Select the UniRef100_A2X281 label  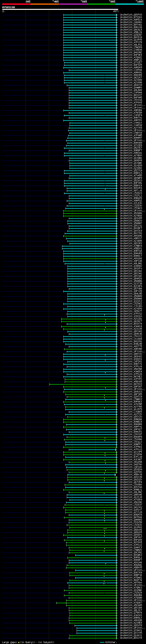(x=131, y=319)
